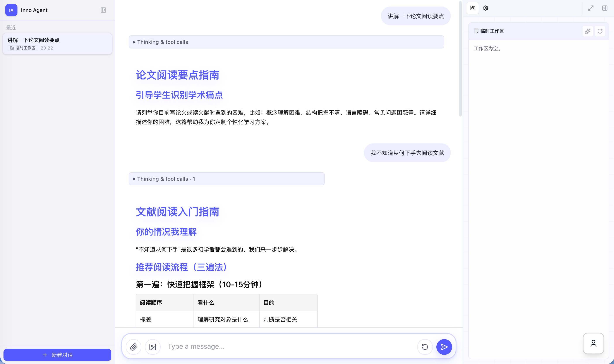
Task: Click the user message 讲解一下论文阅读要点 bubble
Action: click(x=416, y=16)
